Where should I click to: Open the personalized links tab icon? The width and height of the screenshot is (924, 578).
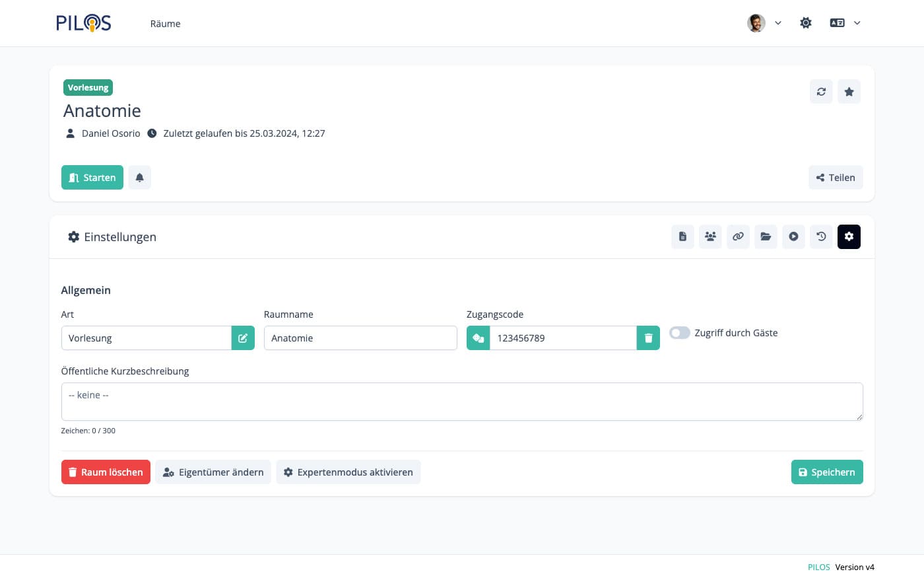tap(738, 236)
